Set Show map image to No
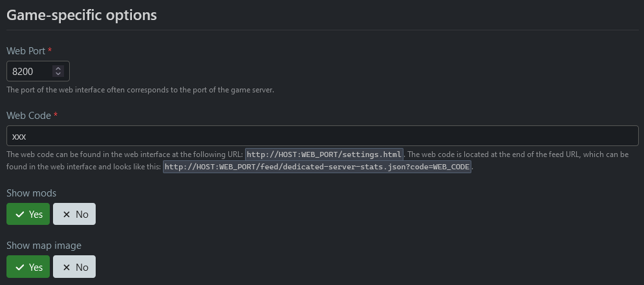The image size is (644, 285). 74,268
